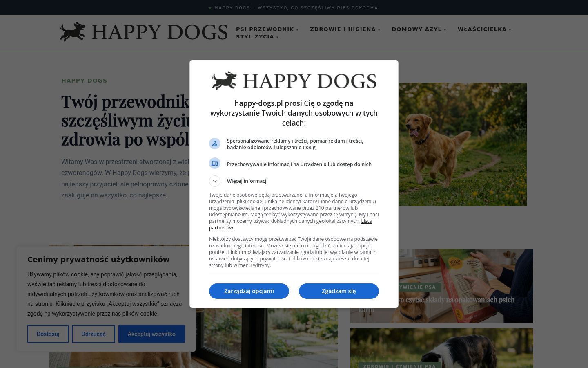
Task: Accept consent with Zgadzam się button
Action: [x=339, y=291]
